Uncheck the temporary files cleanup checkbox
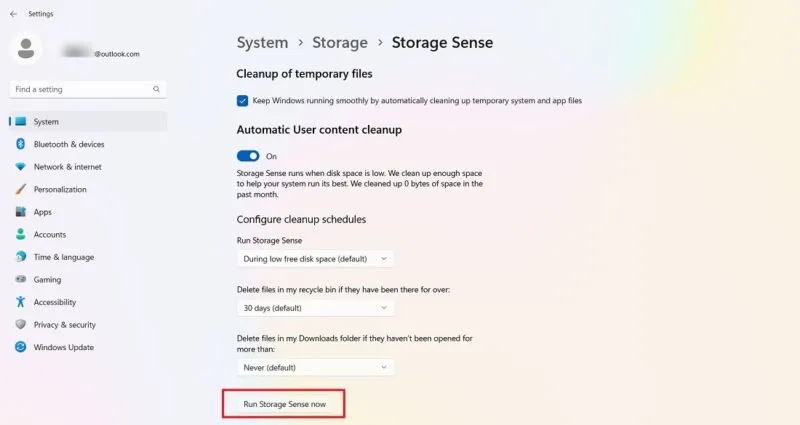The image size is (800, 425). [243, 100]
